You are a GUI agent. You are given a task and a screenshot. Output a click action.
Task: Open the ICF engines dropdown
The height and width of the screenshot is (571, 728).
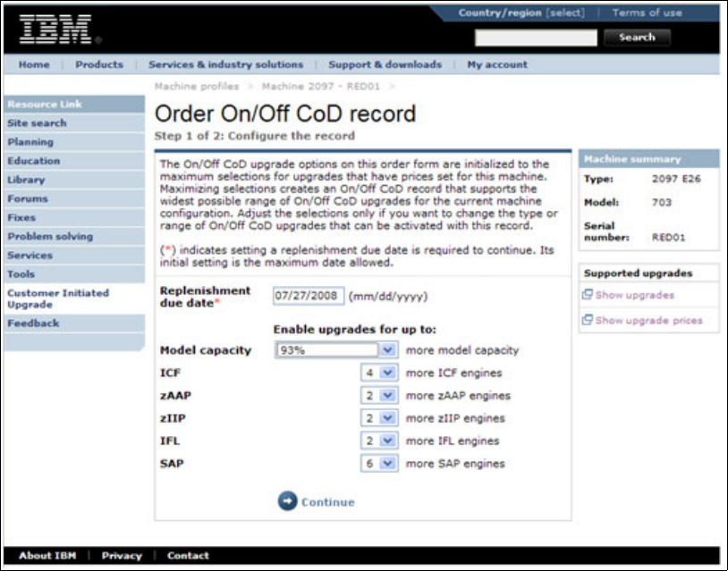tap(379, 373)
